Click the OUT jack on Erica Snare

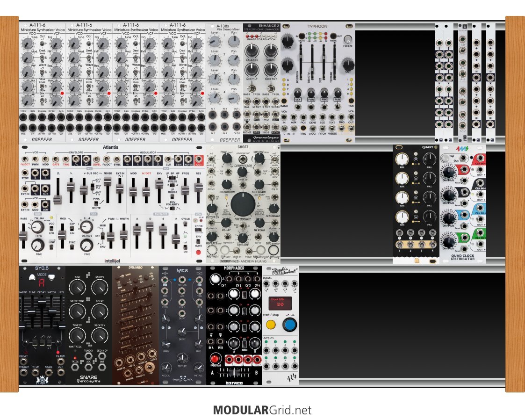point(102,367)
